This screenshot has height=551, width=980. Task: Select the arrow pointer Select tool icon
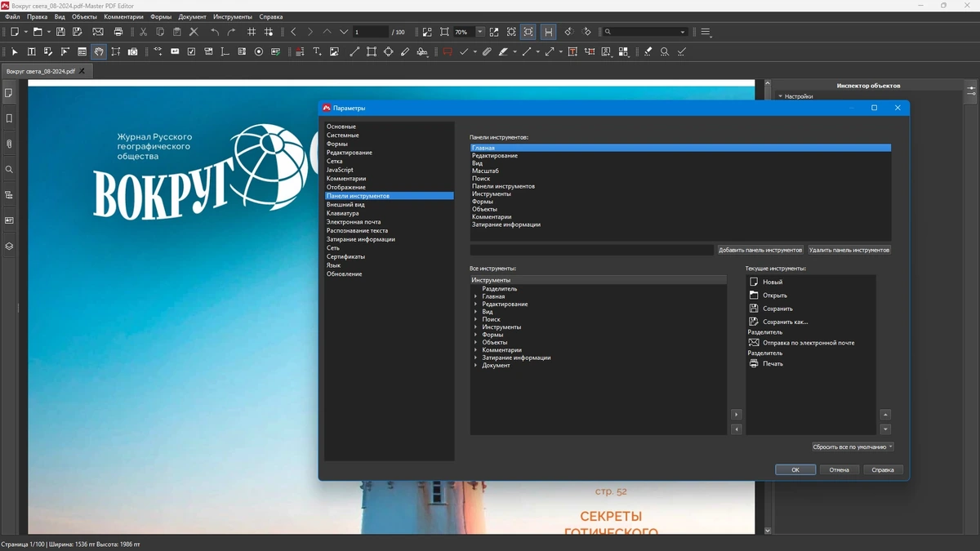pyautogui.click(x=14, y=51)
